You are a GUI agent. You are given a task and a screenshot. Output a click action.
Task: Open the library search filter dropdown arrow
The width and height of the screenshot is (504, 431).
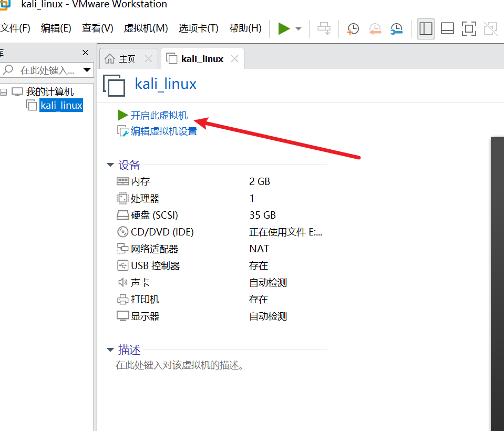[87, 70]
